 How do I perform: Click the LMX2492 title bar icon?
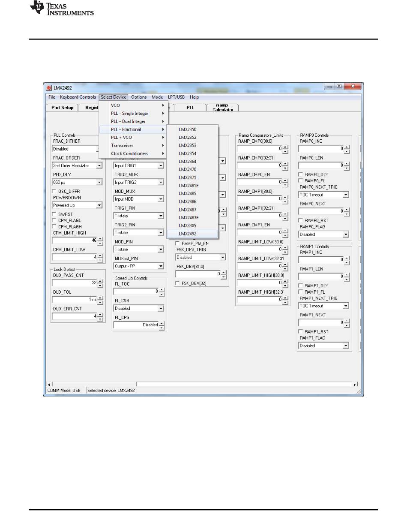point(48,87)
